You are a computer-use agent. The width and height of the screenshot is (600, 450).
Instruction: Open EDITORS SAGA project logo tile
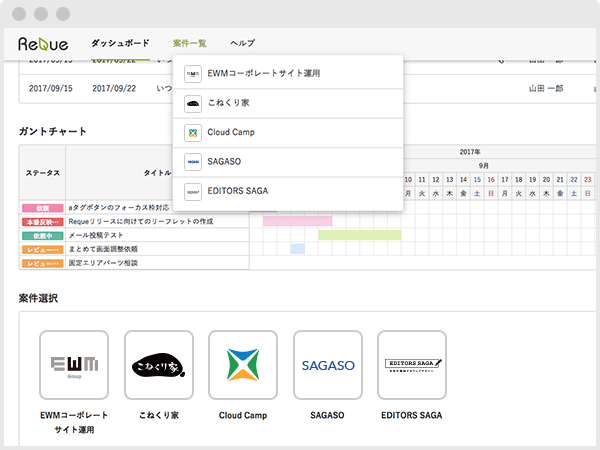pyautogui.click(x=412, y=365)
